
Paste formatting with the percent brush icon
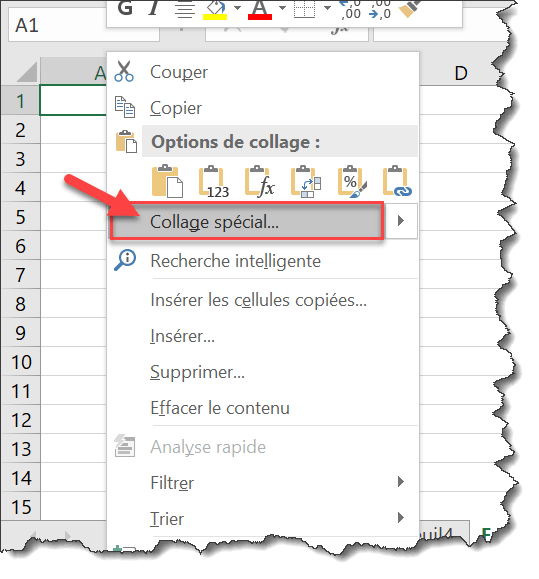352,181
